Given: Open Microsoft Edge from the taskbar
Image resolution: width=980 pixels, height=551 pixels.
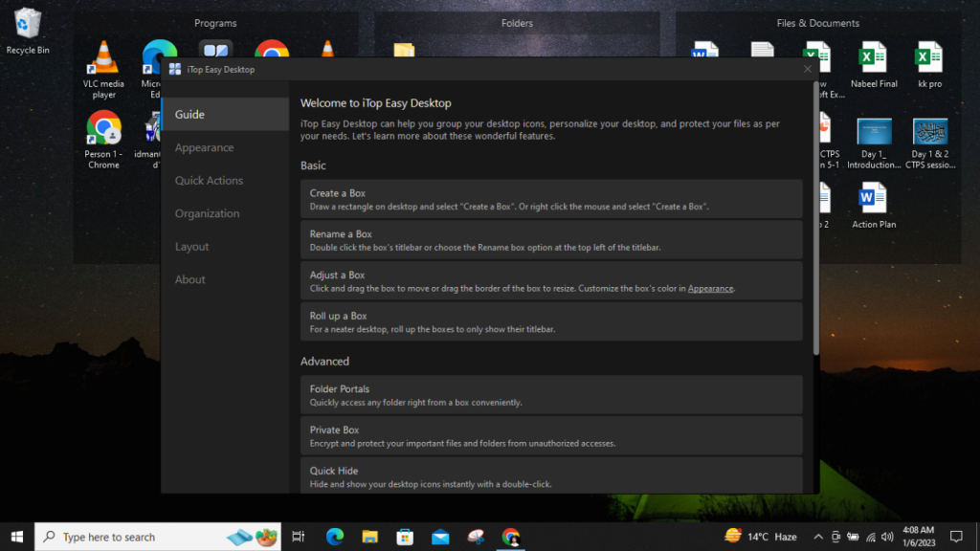Looking at the screenshot, I should tap(335, 537).
